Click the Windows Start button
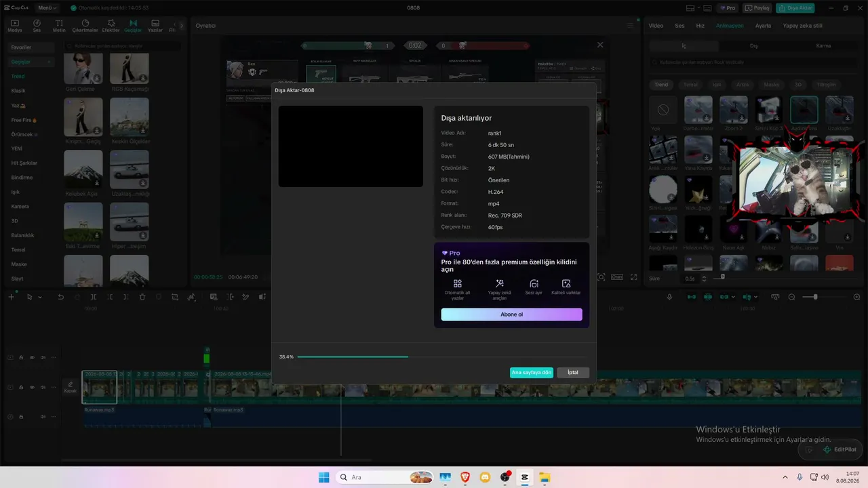 [324, 477]
